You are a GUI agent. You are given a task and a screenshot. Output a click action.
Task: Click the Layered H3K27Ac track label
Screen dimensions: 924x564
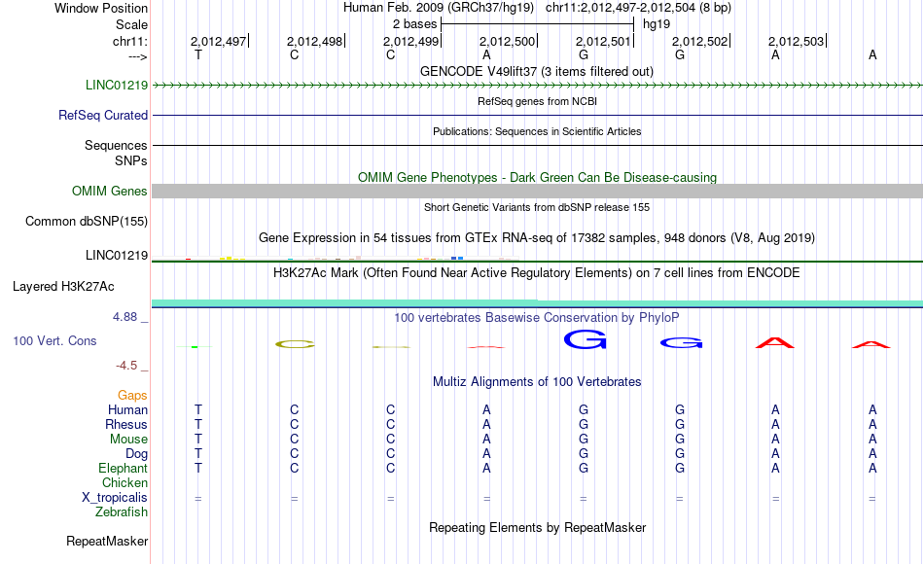pos(63,287)
